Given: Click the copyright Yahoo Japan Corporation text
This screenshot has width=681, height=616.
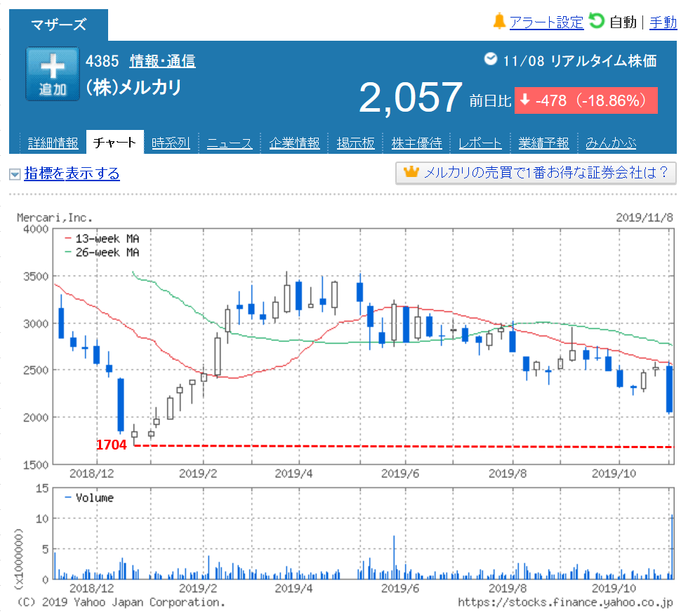Looking at the screenshot, I should (121, 603).
